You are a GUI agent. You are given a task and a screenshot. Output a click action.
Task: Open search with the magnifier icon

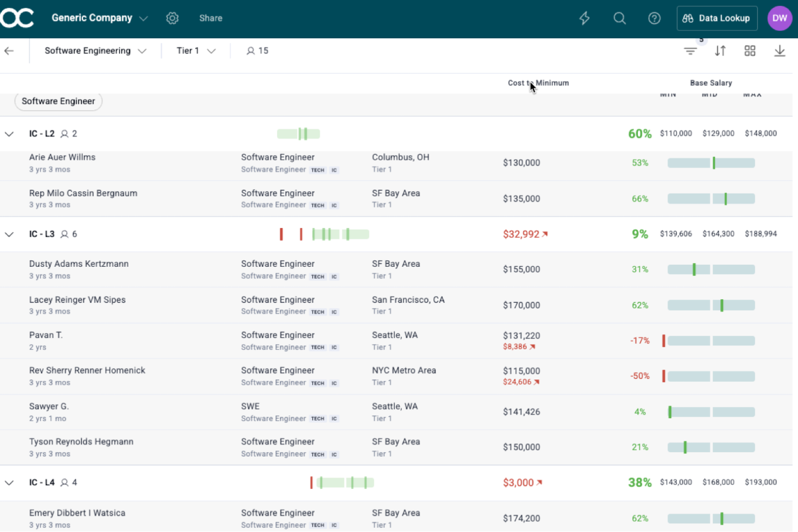point(620,18)
